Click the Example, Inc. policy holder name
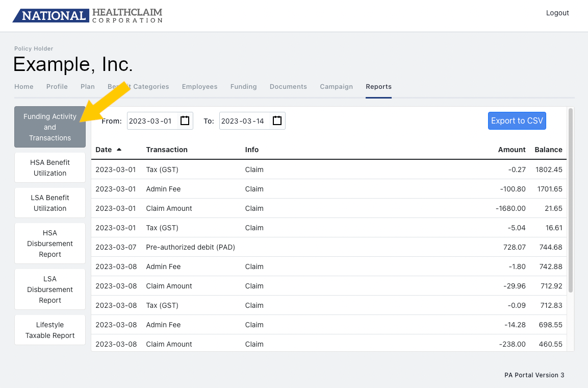 (x=73, y=64)
